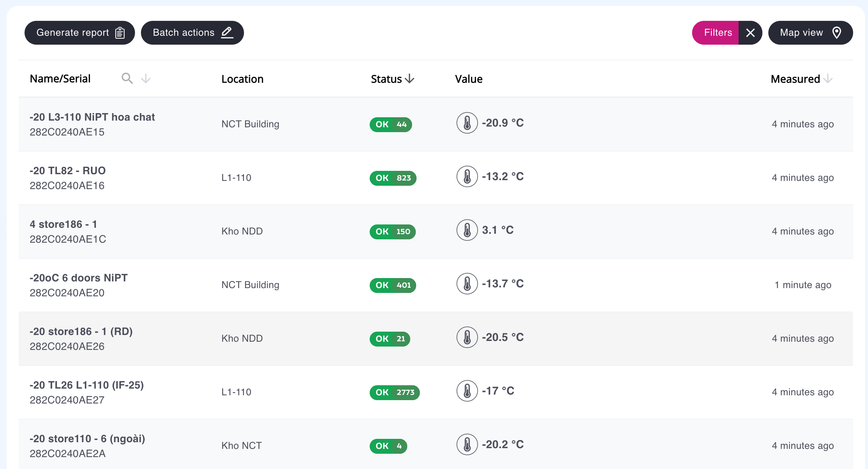
Task: Click serial number 282C0240AE1C
Action: pos(68,239)
